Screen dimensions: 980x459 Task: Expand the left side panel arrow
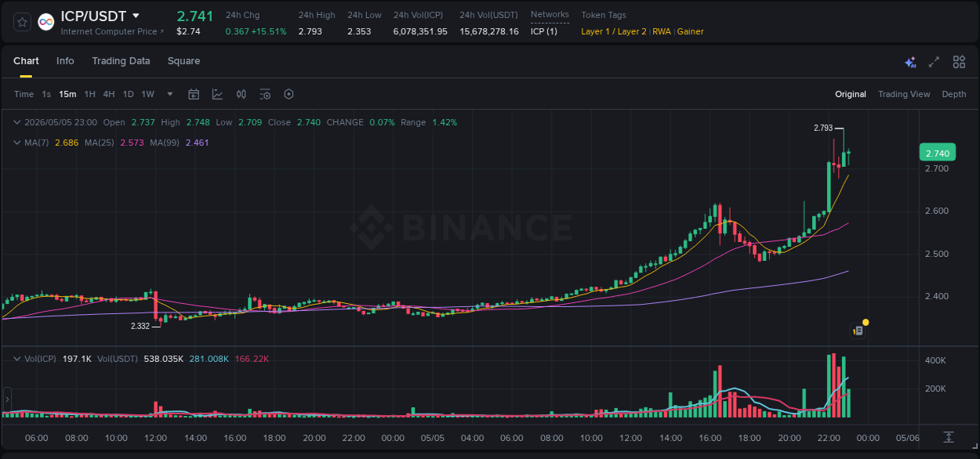7,399
